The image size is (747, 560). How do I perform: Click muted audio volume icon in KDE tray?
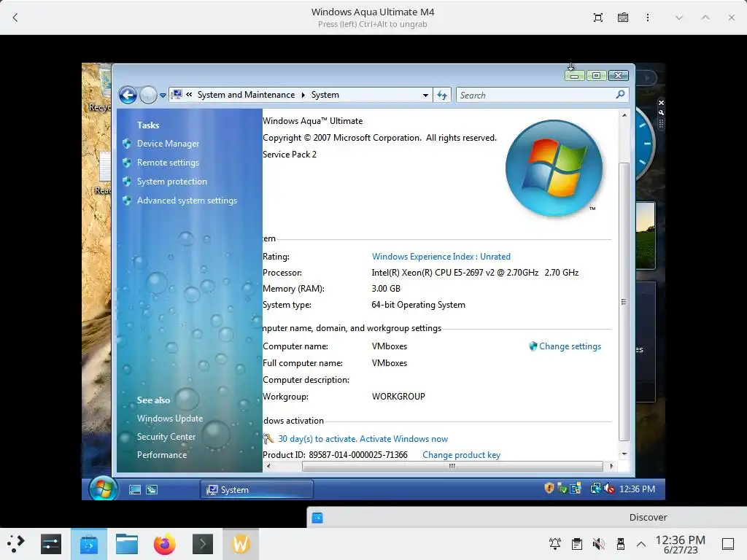coord(599,544)
